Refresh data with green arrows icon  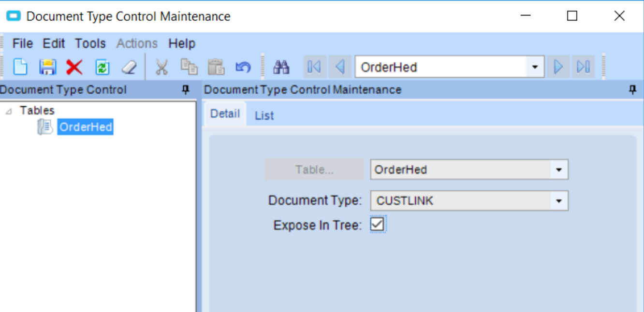(x=102, y=67)
